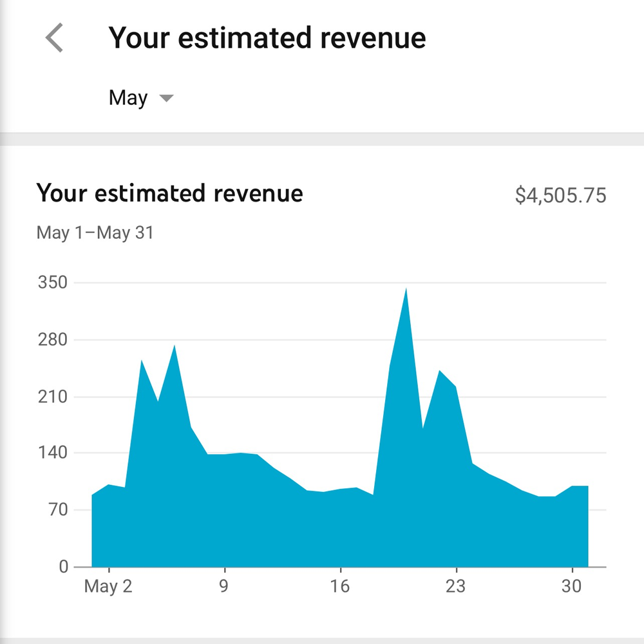644x644 pixels.
Task: Tap the page title at the top
Action: pyautogui.click(x=267, y=38)
